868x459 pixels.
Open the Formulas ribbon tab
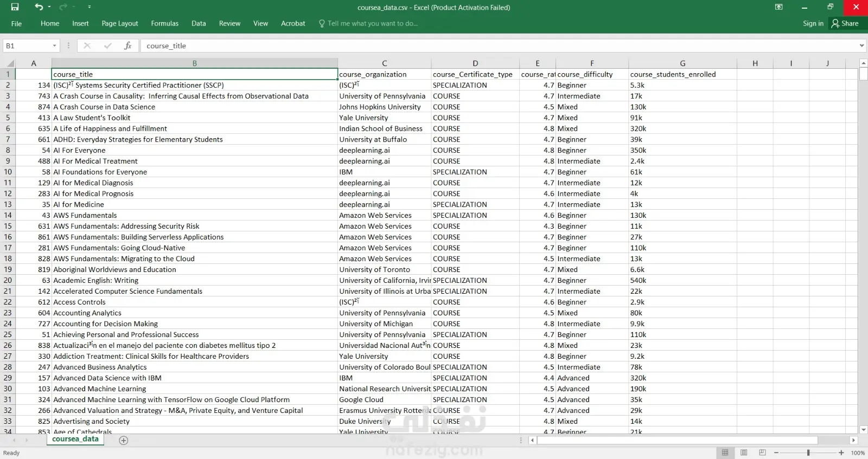click(164, 23)
